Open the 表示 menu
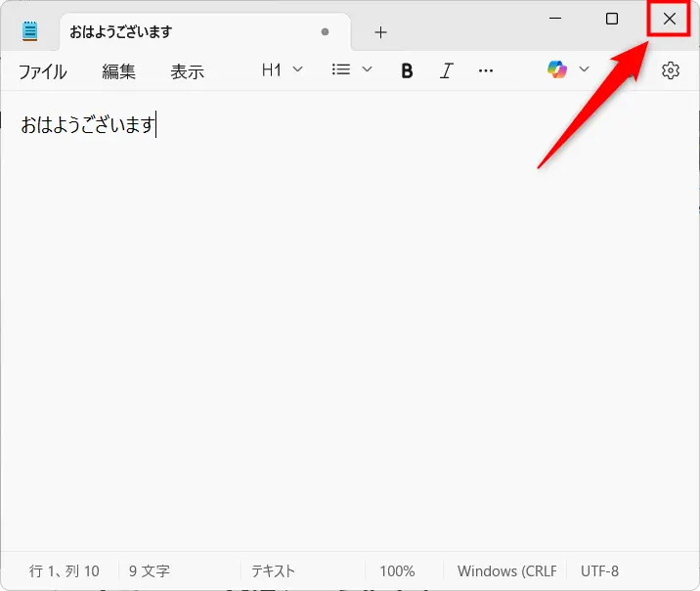 [x=187, y=71]
